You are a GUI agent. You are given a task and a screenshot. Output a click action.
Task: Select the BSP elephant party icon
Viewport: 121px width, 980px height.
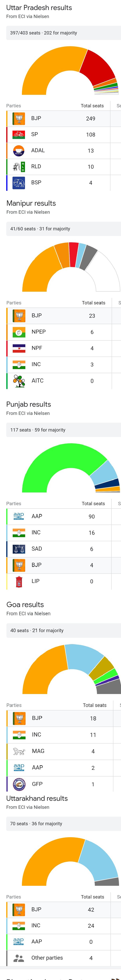(x=19, y=183)
